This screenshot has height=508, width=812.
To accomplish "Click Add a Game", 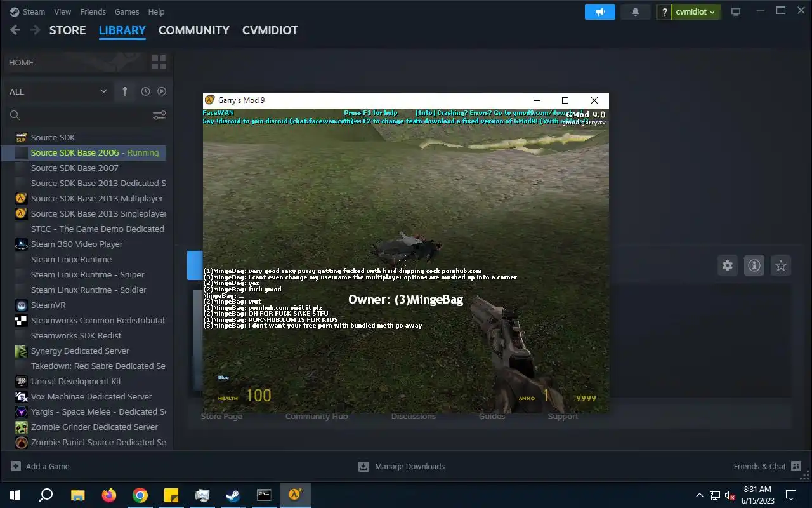I will pos(40,466).
